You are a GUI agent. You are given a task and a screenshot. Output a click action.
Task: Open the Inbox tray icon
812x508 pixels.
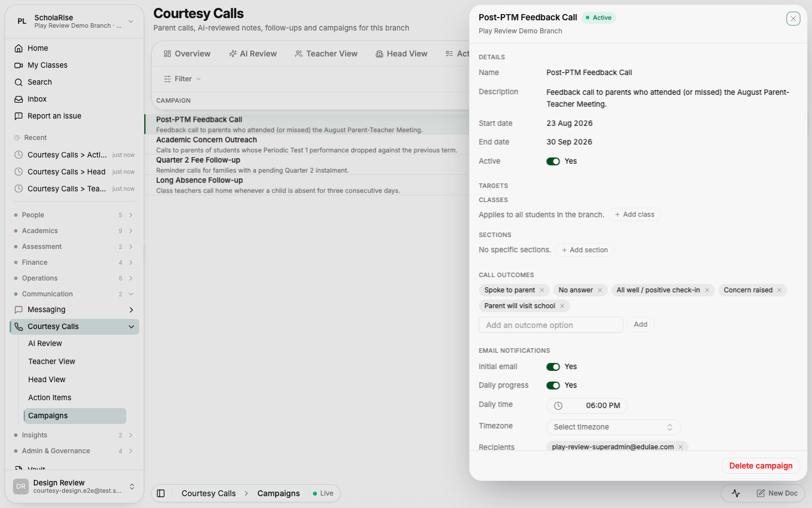pyautogui.click(x=19, y=99)
